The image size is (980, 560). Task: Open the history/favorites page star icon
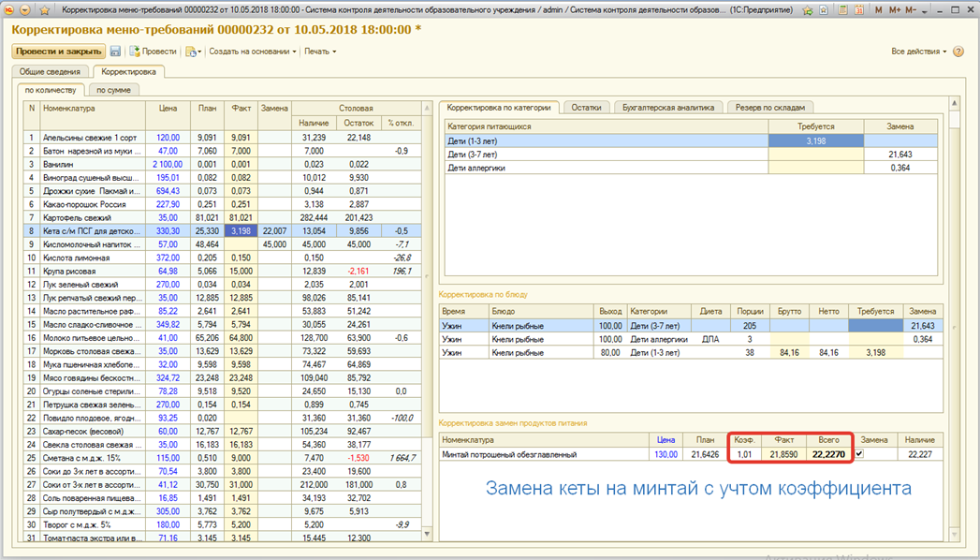824,10
